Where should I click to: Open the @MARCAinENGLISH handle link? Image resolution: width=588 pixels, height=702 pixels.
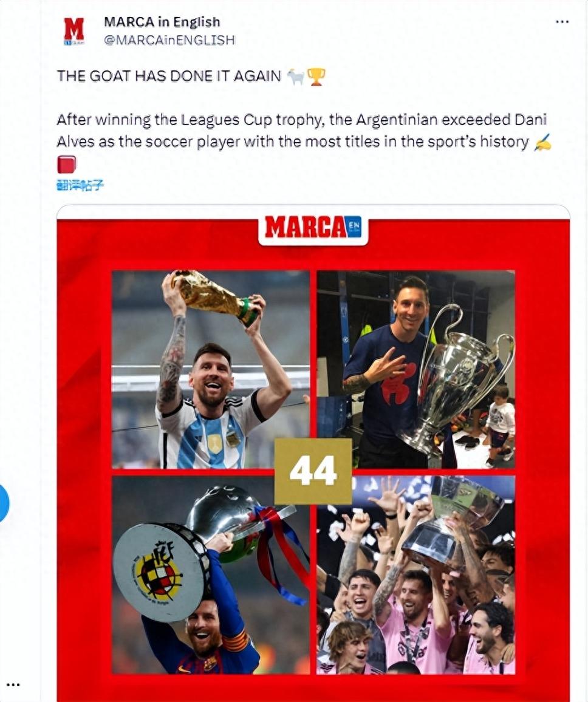169,40
